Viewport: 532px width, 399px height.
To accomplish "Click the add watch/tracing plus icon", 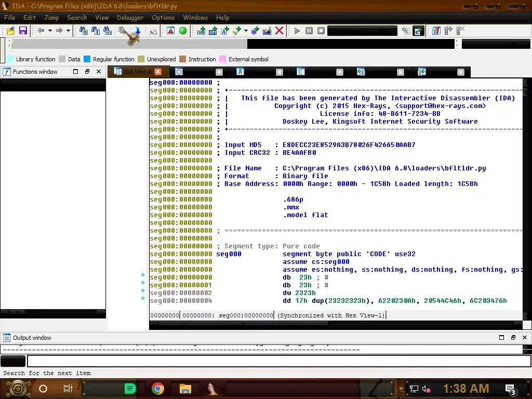I will (448, 31).
